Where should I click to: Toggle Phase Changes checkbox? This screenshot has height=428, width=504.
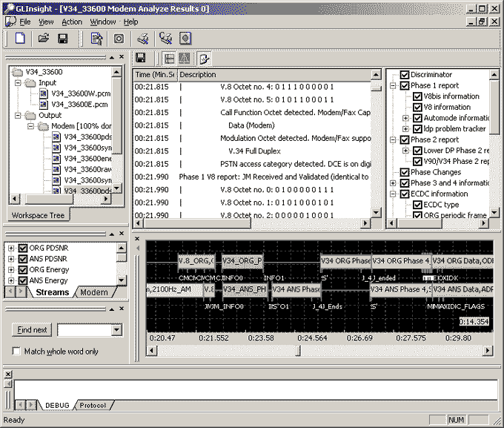click(405, 172)
